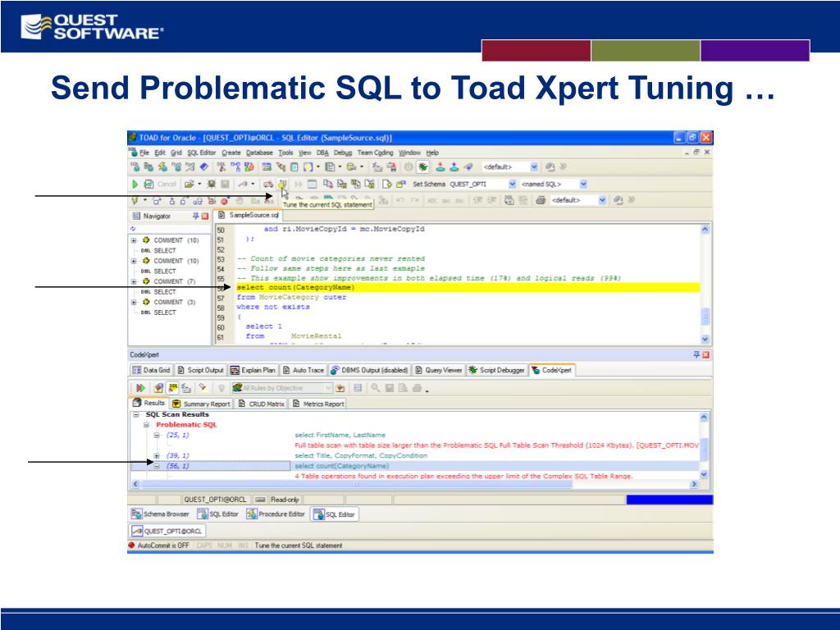The image size is (840, 630).
Task: Click the lightbulb icon in CodeXpert toolbar
Action: point(221,388)
